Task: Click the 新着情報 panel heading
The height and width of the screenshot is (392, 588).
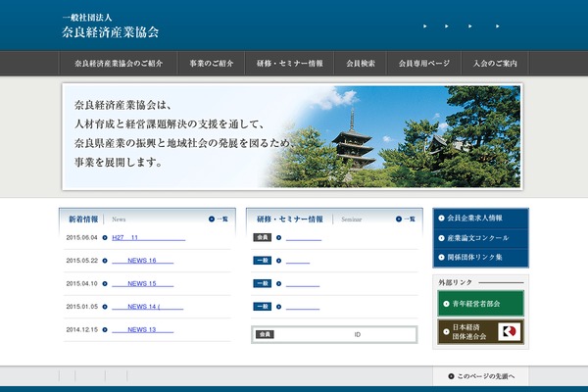Action: (83, 220)
